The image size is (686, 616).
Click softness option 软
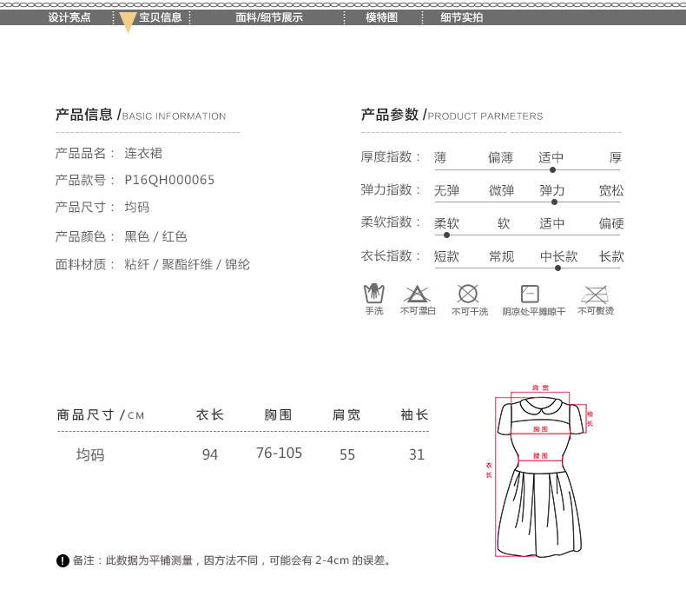(x=504, y=223)
